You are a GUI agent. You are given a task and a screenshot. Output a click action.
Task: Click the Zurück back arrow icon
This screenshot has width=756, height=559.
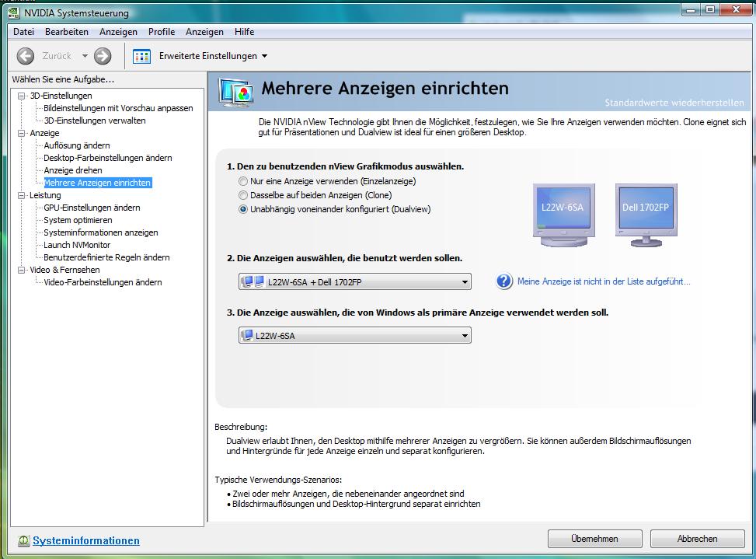25,56
